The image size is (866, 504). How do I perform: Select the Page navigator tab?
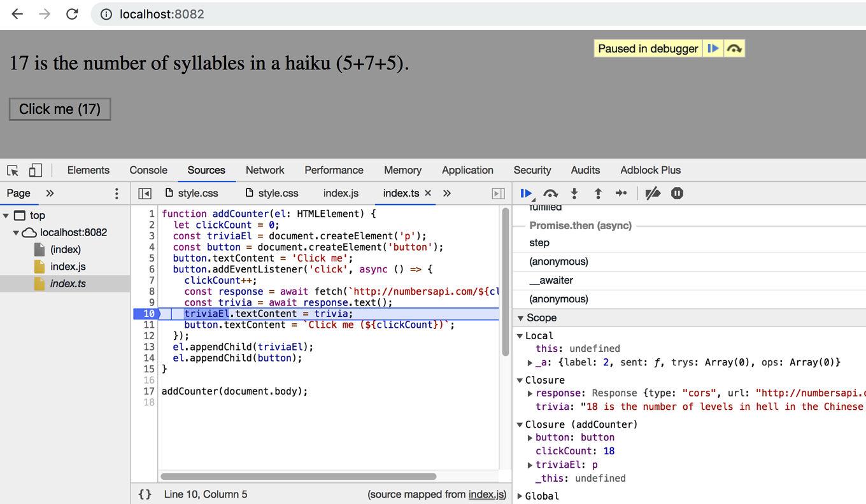(18, 193)
